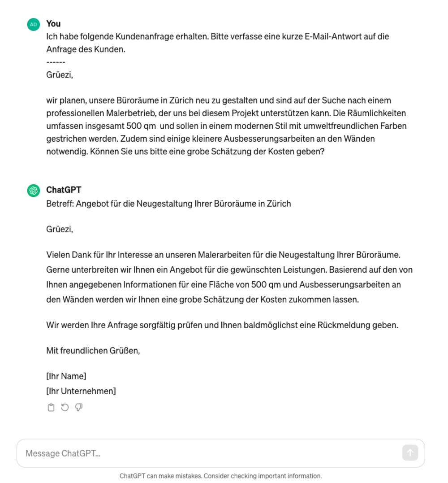Viewport: 448px width, 483px height.
Task: Select the clipboard copy icon below the email
Action: click(x=50, y=407)
